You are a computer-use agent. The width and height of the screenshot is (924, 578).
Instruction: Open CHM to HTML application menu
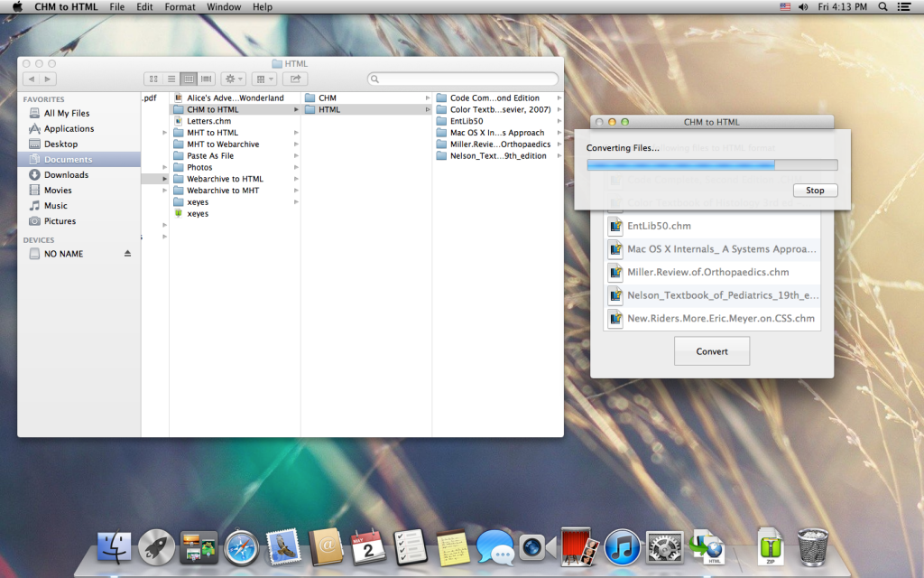click(x=66, y=7)
